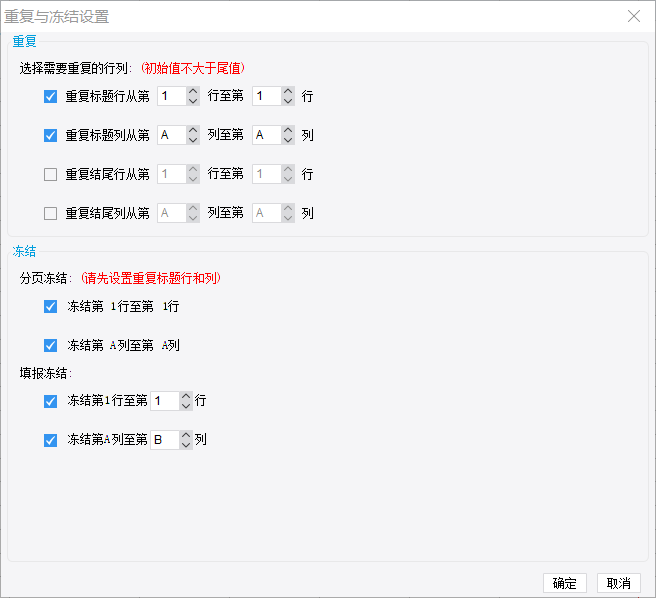
Task: Click 填报冻结 end column B input field
Action: tap(165, 440)
